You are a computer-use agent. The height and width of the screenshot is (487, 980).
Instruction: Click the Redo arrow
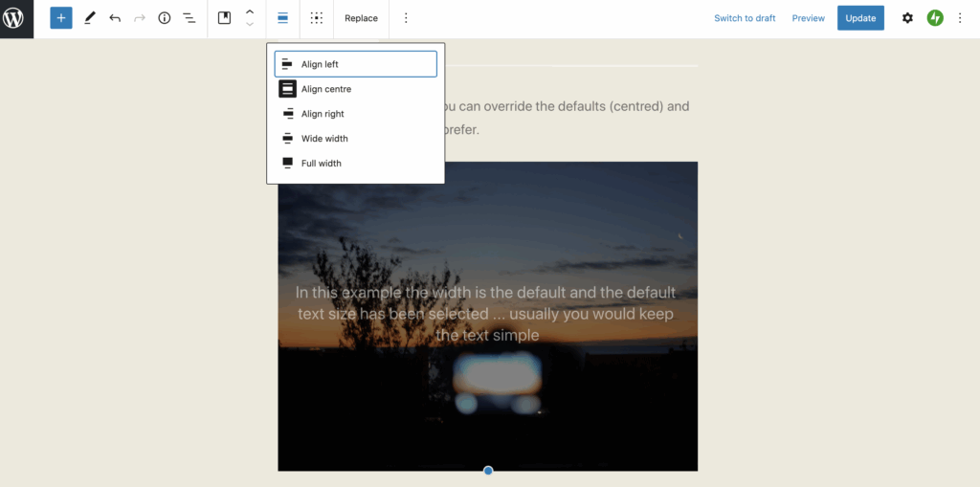pos(140,18)
